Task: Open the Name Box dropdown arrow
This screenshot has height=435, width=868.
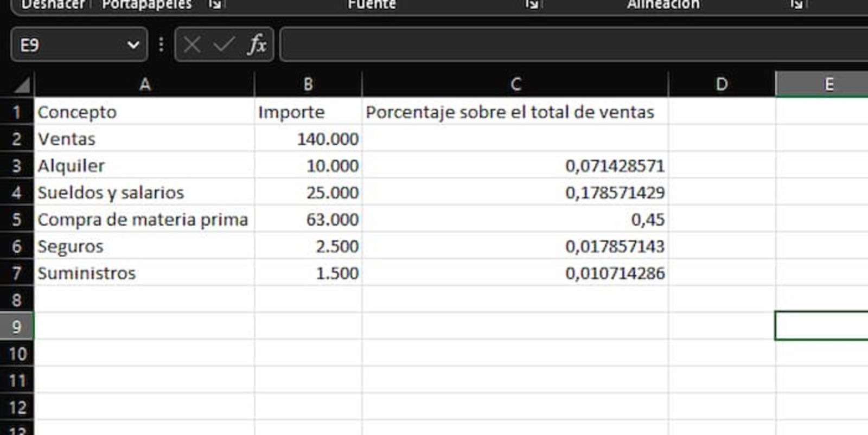Action: (133, 45)
